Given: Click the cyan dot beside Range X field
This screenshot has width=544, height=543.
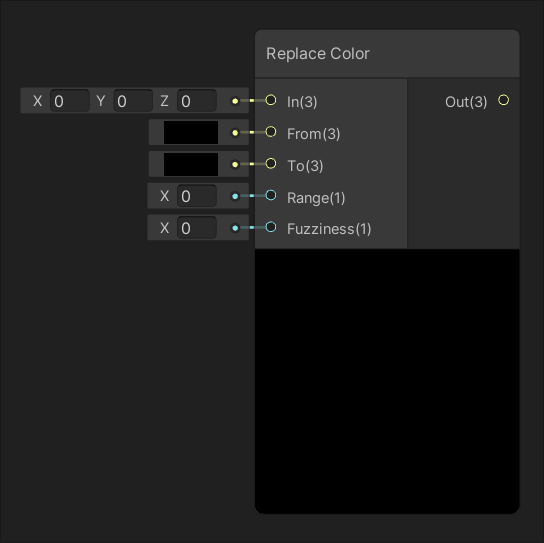Looking at the screenshot, I should (235, 196).
